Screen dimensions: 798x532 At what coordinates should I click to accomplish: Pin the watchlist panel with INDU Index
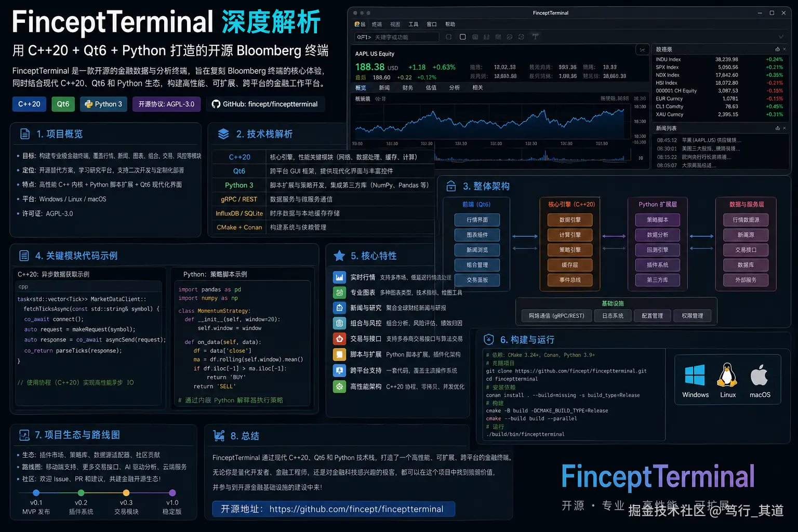(777, 49)
